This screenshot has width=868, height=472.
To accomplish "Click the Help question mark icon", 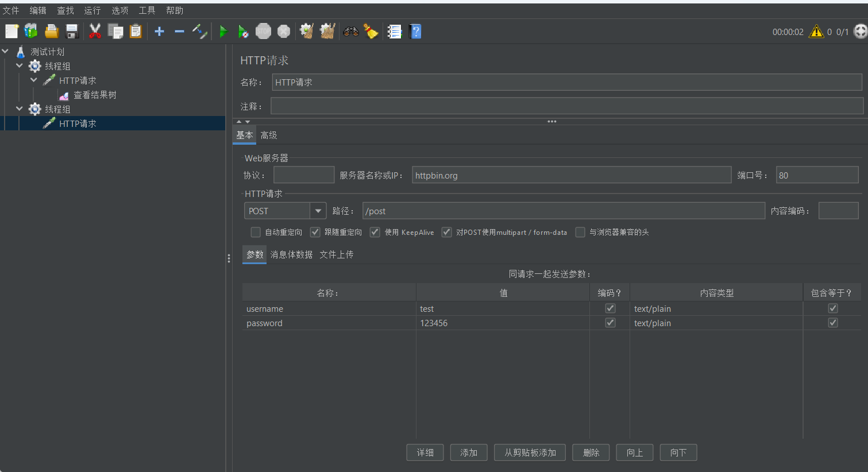I will tap(415, 31).
